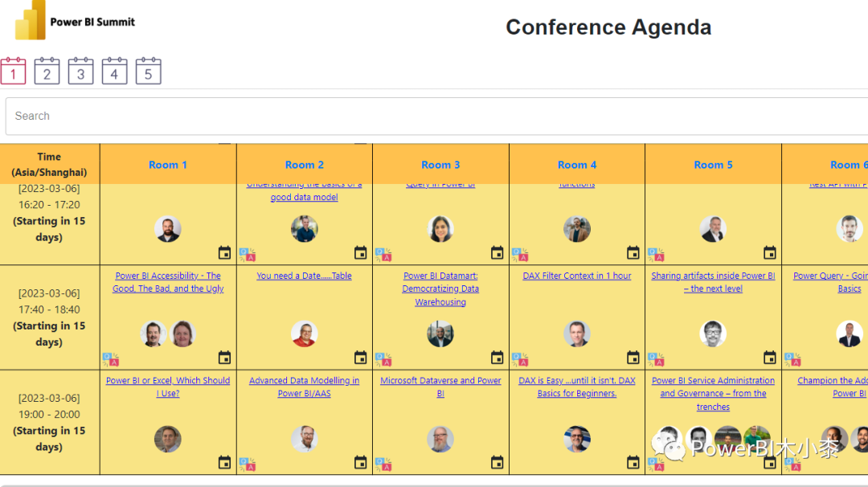
Task: Click speaker photo under Power BI Datamart
Action: (440, 334)
